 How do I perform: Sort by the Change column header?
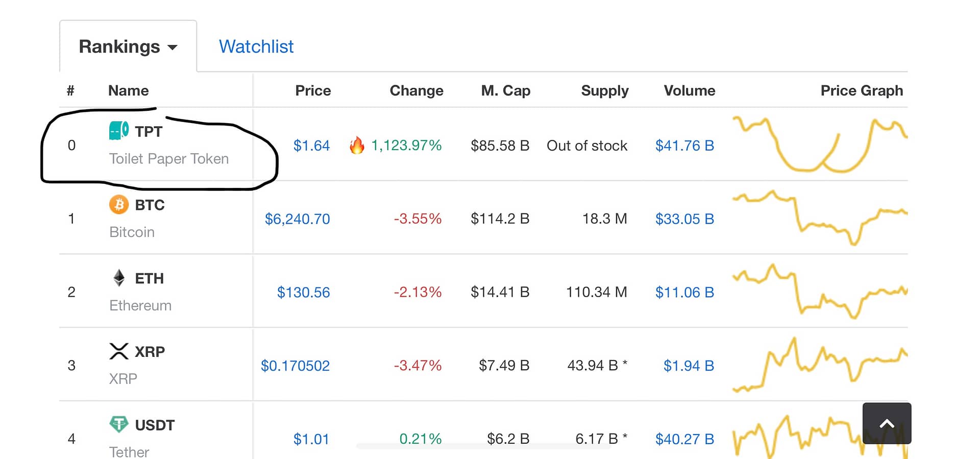(x=416, y=90)
